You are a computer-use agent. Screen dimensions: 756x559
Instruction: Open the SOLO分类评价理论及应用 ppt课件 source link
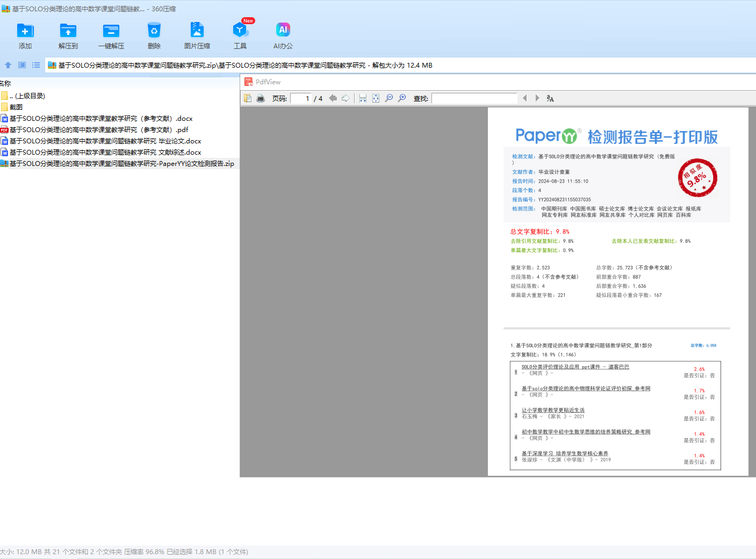pos(575,367)
